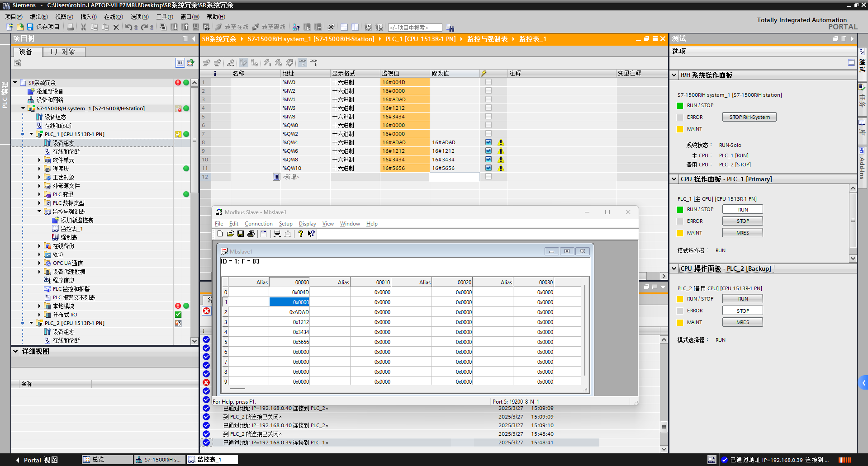Check modify checkbox for %QW0 row
Screen dimensions: 868x466
point(489,125)
